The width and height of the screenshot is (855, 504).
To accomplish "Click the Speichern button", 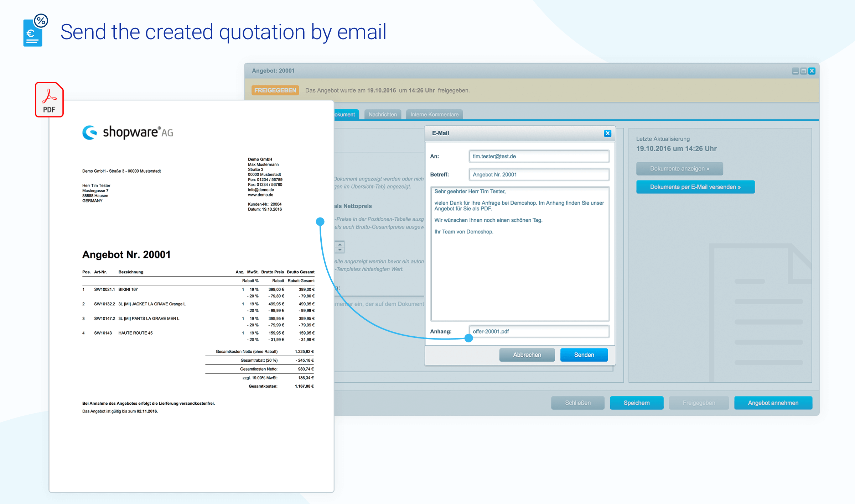I will (637, 402).
